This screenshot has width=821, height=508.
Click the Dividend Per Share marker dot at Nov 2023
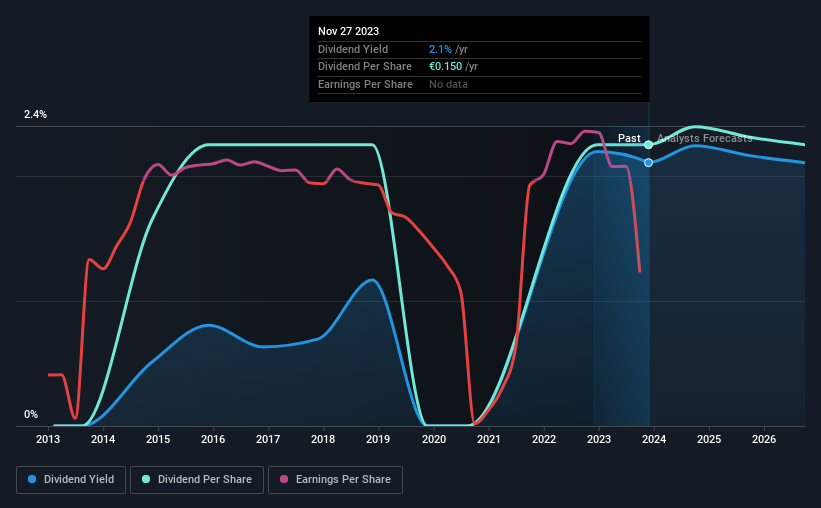(648, 145)
